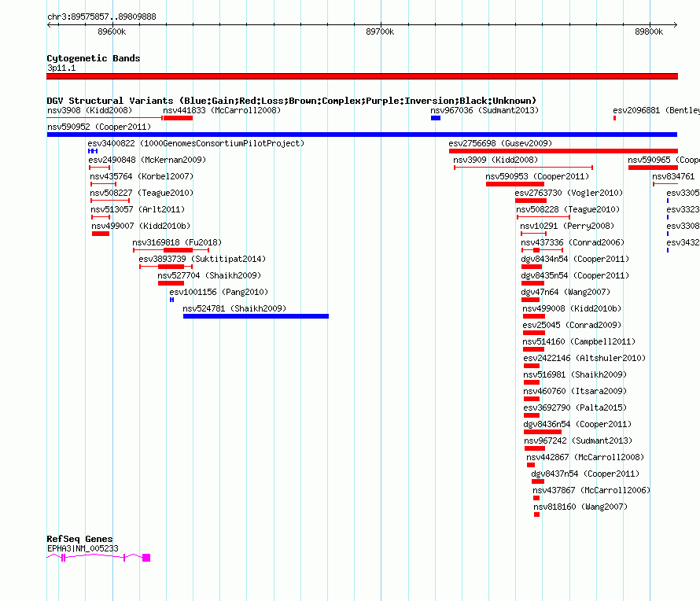The height and width of the screenshot is (601, 700).
Task: Click nsv10291 (Perry2008) variant label
Action: [567, 226]
